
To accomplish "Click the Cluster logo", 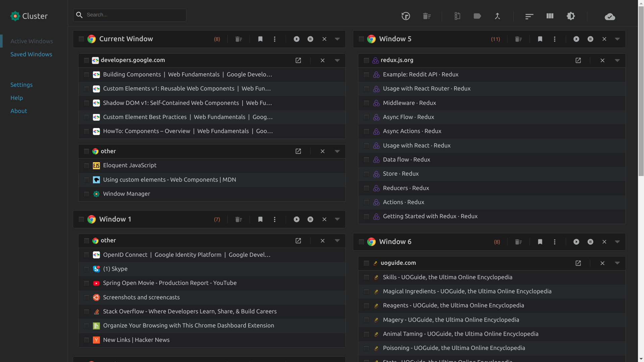I will (29, 16).
